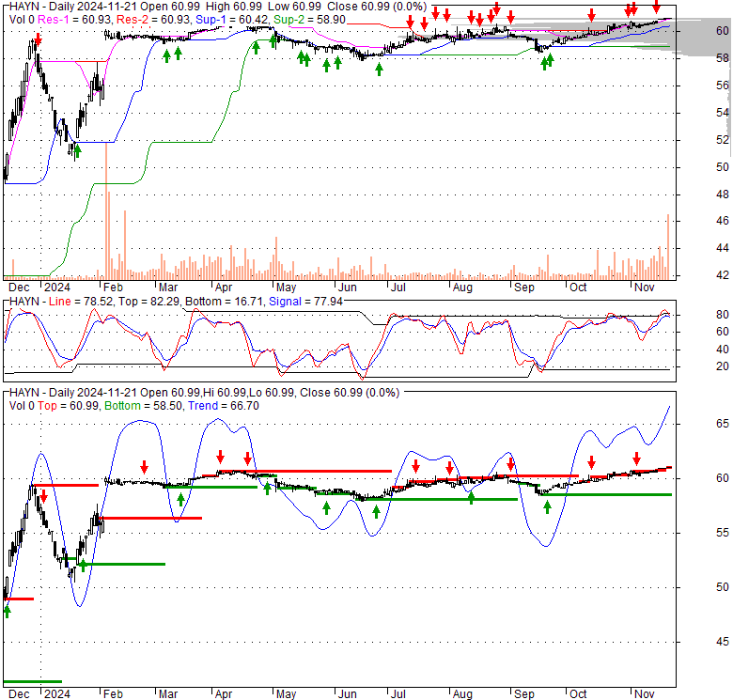733x700 pixels.
Task: Click the 54 tick on top price axis
Action: click(723, 113)
